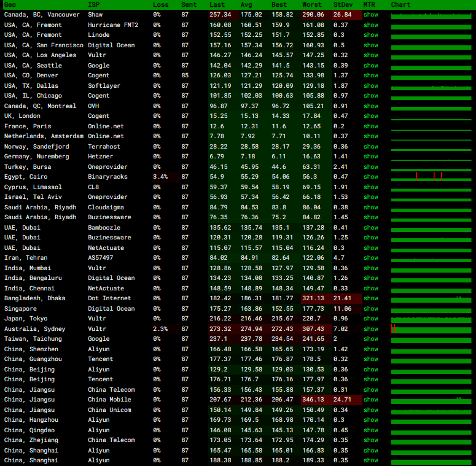Image resolution: width=476 pixels, height=466 pixels.
Task: Click the China, Zhejiang geo cell
Action: coord(31,440)
